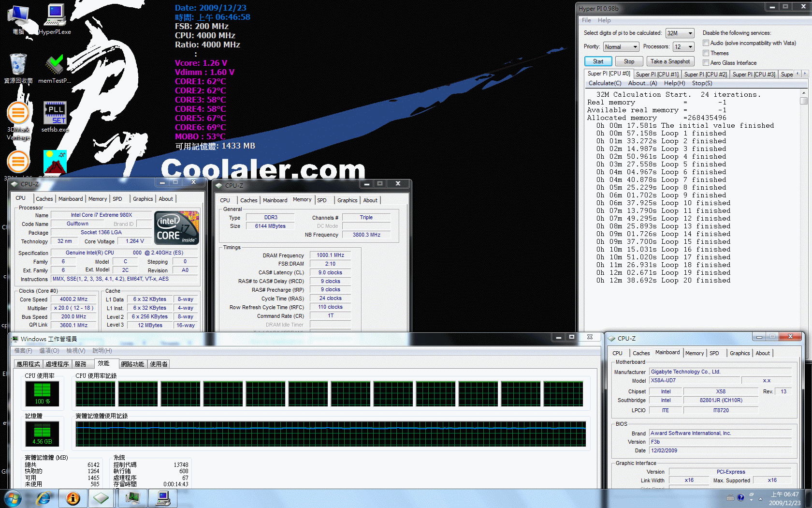Click the motherboard Model X58A-UD7 field
The image size is (812, 508).
tap(695, 380)
